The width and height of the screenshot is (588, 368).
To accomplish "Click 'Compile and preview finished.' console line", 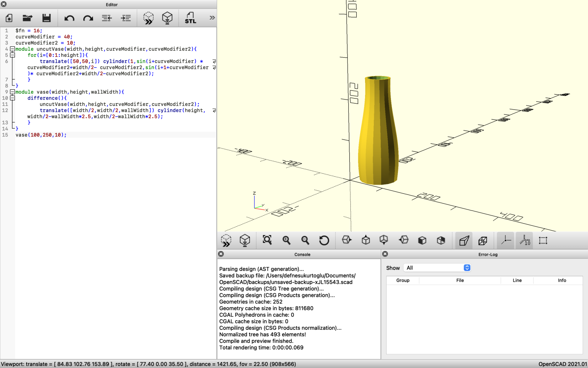I will coord(256,341).
